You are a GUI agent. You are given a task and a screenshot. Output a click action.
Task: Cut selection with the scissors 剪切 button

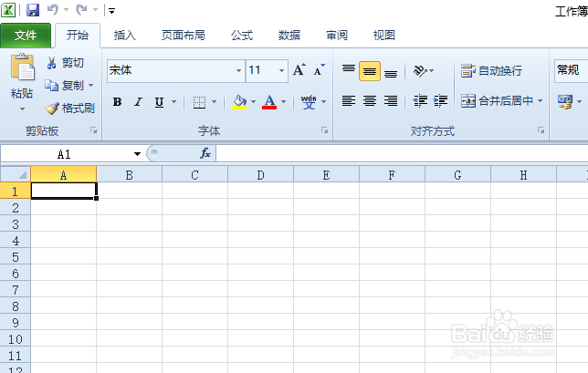pos(65,63)
